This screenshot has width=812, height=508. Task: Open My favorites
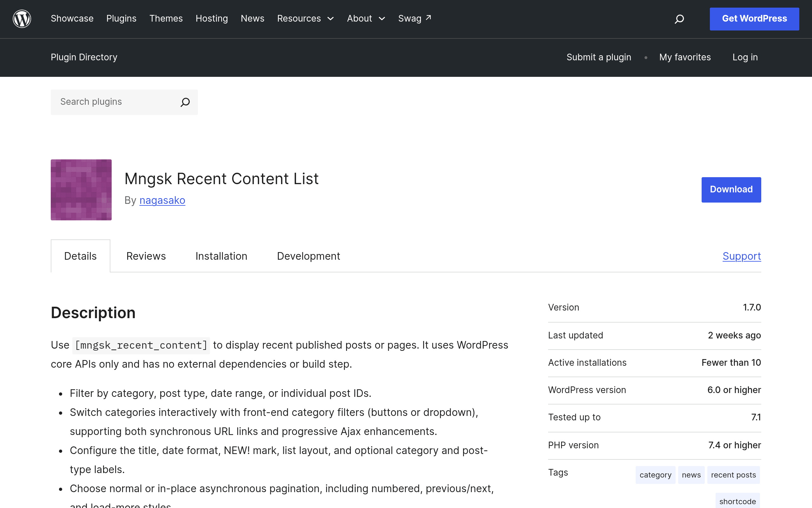pos(685,57)
